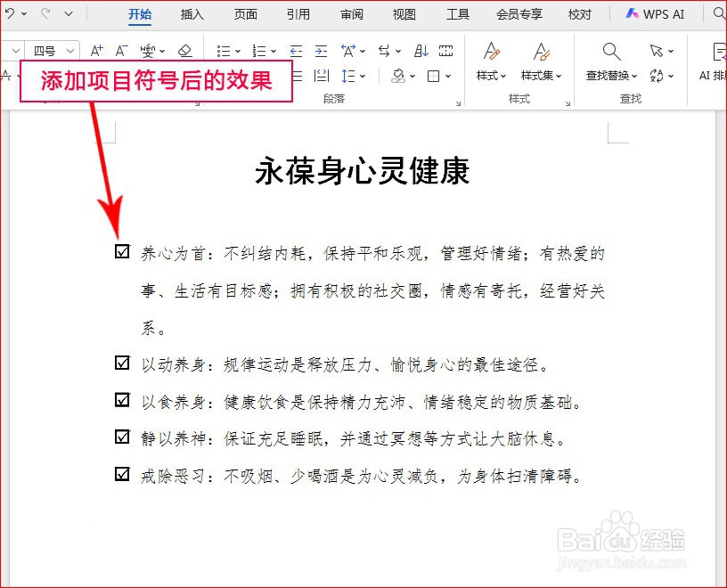This screenshot has width=727, height=588.
Task: Click the sort paragraphs icon
Action: pos(420,51)
